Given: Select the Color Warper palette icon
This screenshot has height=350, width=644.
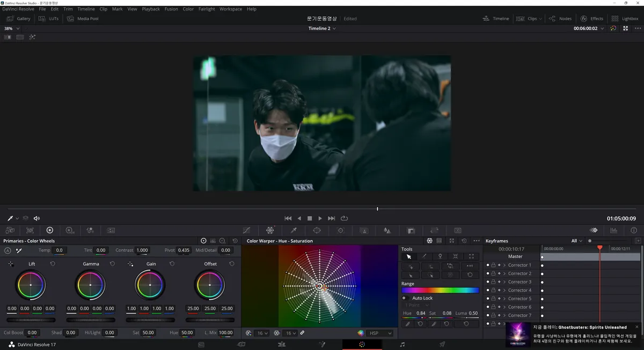Looking at the screenshot, I should point(270,230).
